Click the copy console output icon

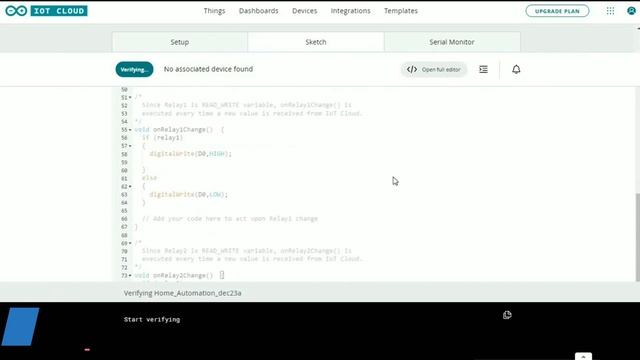click(507, 315)
